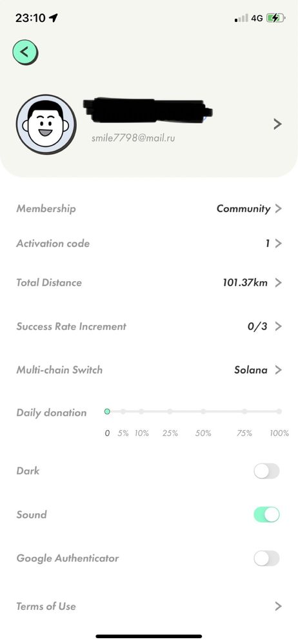Turn off the Sound switch
The height and width of the screenshot is (644, 298).
click(266, 514)
